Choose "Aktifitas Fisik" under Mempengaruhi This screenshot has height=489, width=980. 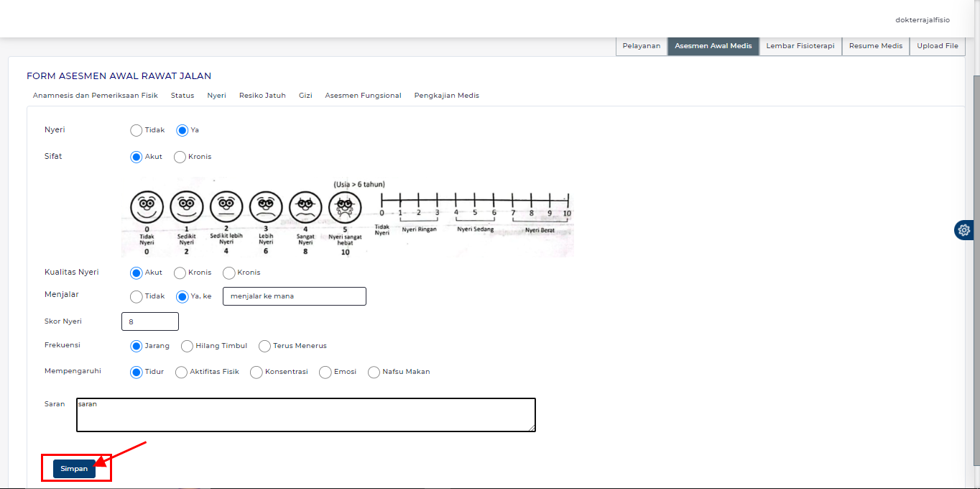click(180, 372)
